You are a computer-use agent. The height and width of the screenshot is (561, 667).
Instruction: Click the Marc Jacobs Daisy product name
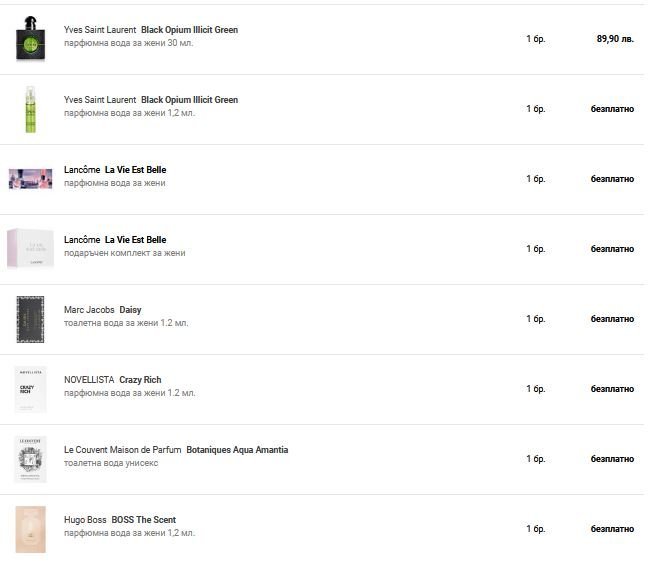[130, 310]
